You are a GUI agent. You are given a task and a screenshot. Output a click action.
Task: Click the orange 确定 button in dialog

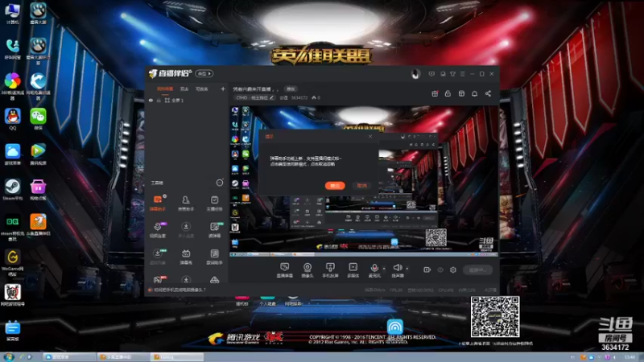(335, 186)
